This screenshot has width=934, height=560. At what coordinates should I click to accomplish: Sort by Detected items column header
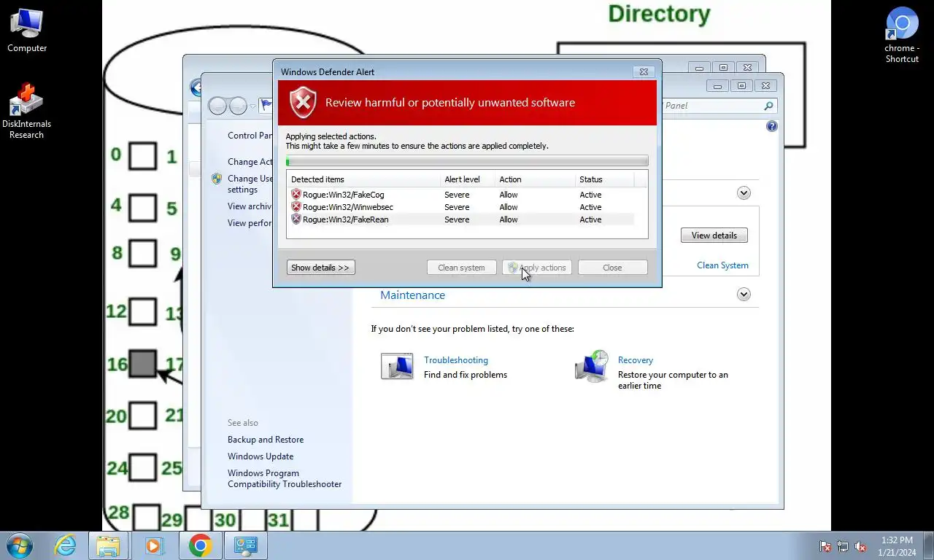point(363,179)
